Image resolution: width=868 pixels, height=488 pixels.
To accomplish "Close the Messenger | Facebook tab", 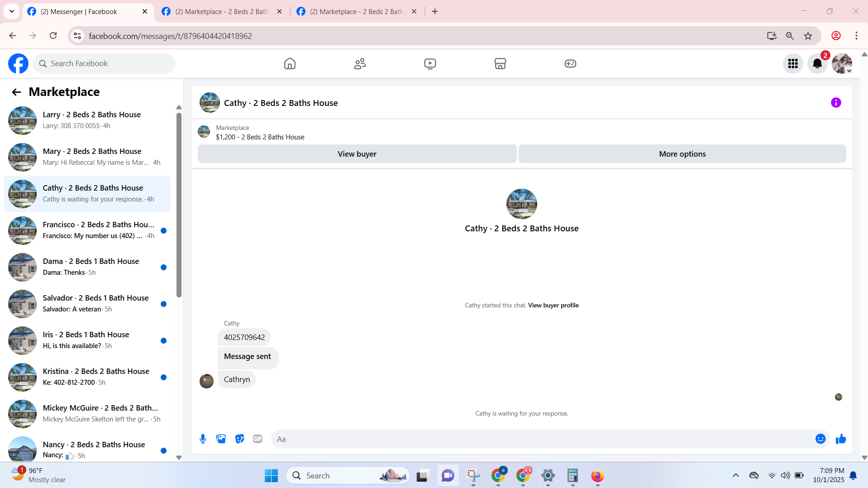I will 145,12.
